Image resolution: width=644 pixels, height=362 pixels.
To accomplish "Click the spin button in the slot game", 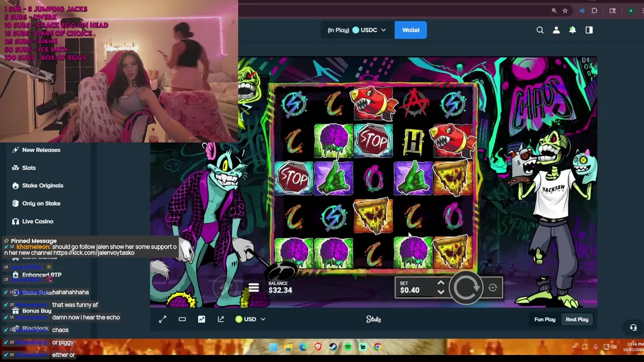I will (x=466, y=287).
